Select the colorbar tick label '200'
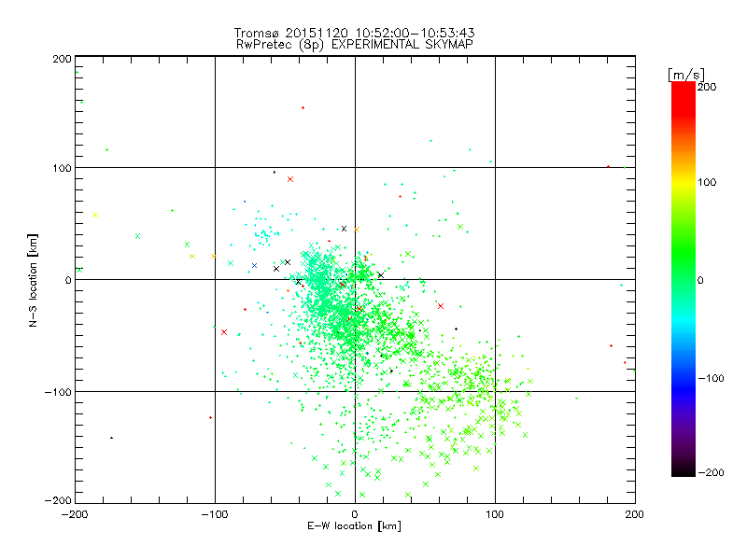Image resolution: width=747 pixels, height=560 pixels. (707, 87)
